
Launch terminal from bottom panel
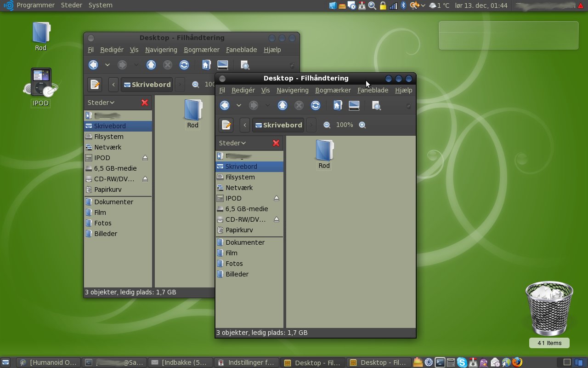440,362
